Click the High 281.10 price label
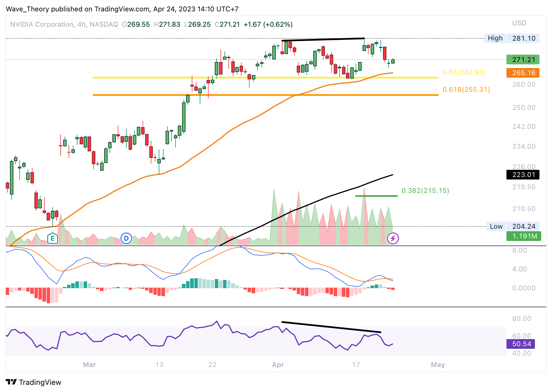Screen dimensions: 552x392 point(512,38)
